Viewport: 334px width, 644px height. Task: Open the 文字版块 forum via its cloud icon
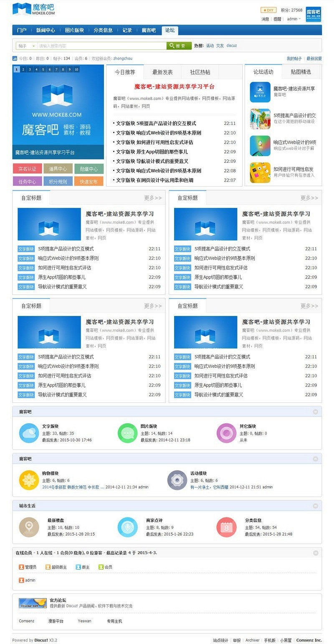click(29, 433)
